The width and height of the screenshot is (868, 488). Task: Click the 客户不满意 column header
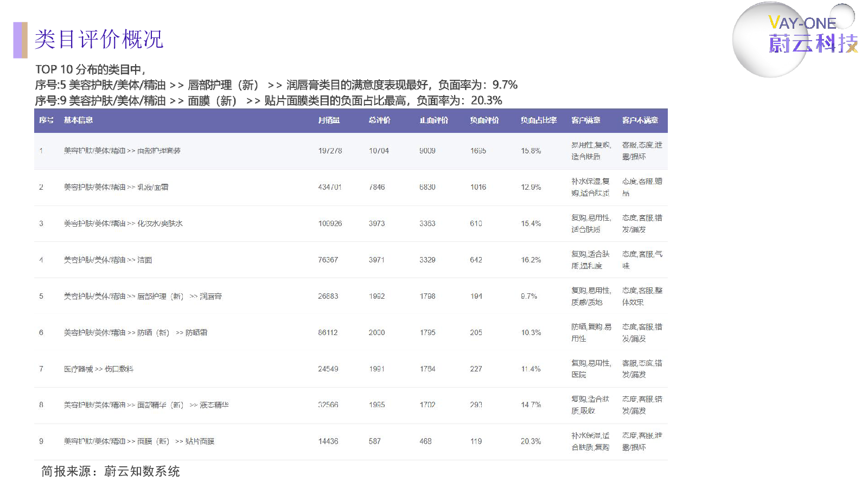click(x=640, y=120)
